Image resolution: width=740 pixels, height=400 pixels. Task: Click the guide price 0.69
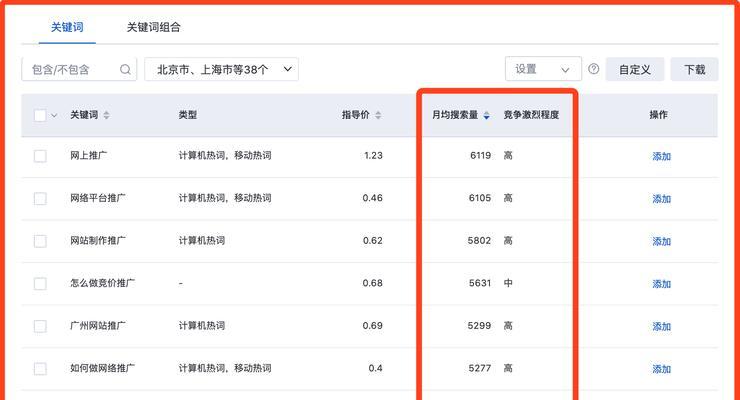pos(372,325)
